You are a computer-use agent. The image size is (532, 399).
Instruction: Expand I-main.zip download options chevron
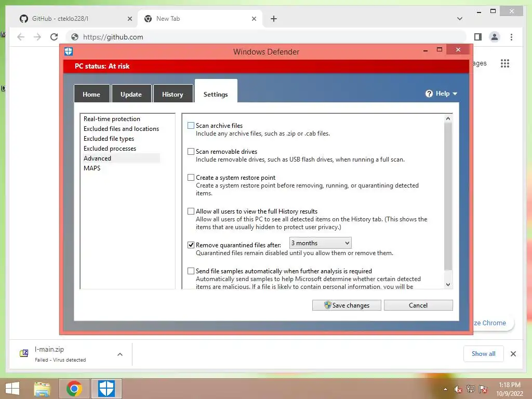point(120,354)
